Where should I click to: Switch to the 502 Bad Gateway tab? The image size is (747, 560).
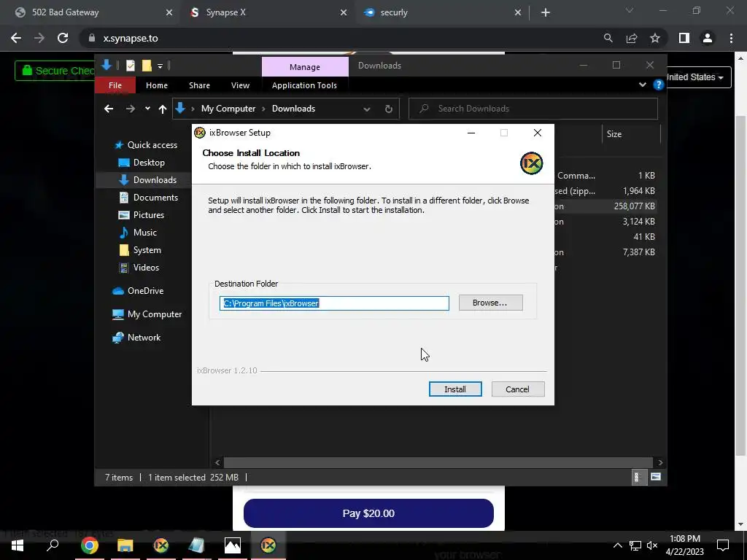tap(90, 12)
